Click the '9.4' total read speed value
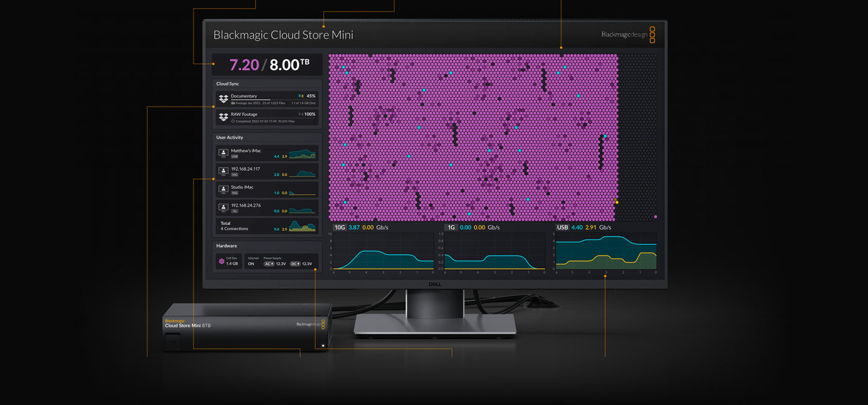Viewport: 868px width, 405px height. tap(276, 229)
